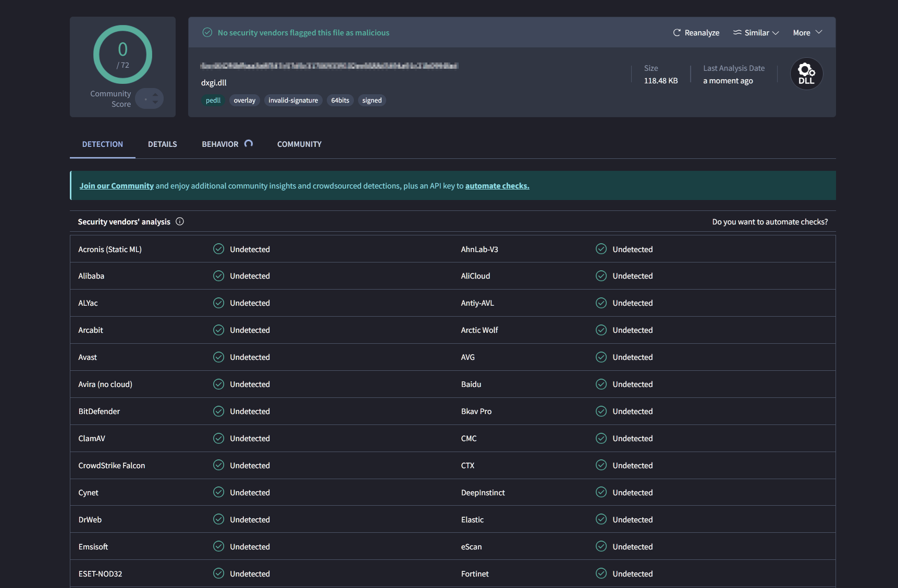Click the loop icon next to Behavior tab
This screenshot has height=588, width=898.
pos(249,143)
